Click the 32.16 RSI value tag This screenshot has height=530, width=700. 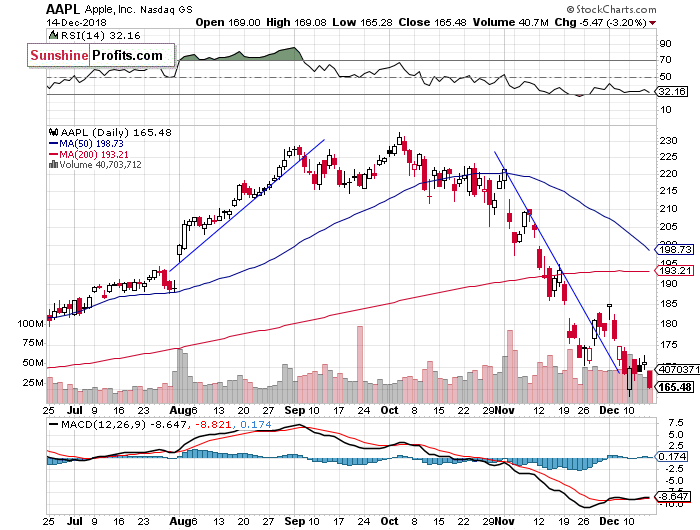[671, 92]
